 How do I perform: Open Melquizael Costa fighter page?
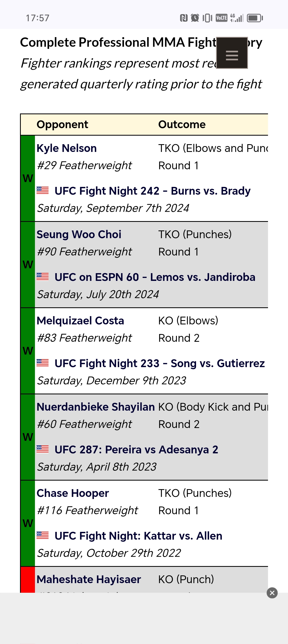(x=80, y=321)
